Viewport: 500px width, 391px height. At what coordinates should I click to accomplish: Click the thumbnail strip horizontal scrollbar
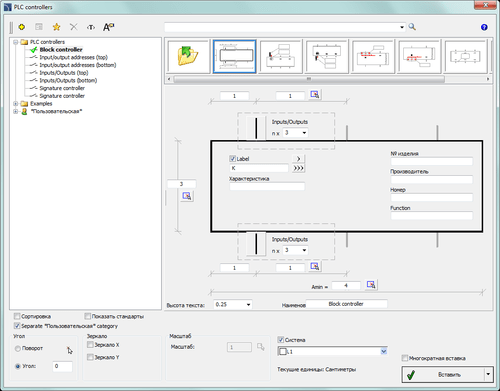(x=309, y=79)
